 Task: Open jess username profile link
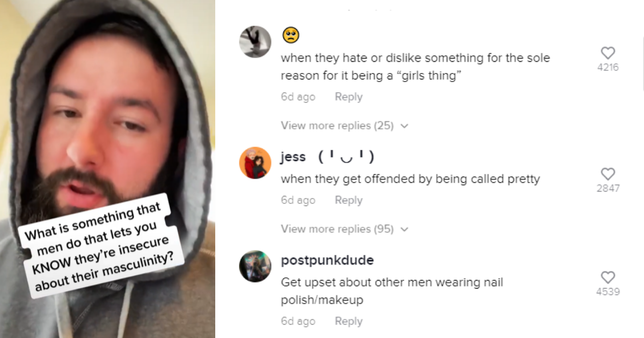point(293,157)
